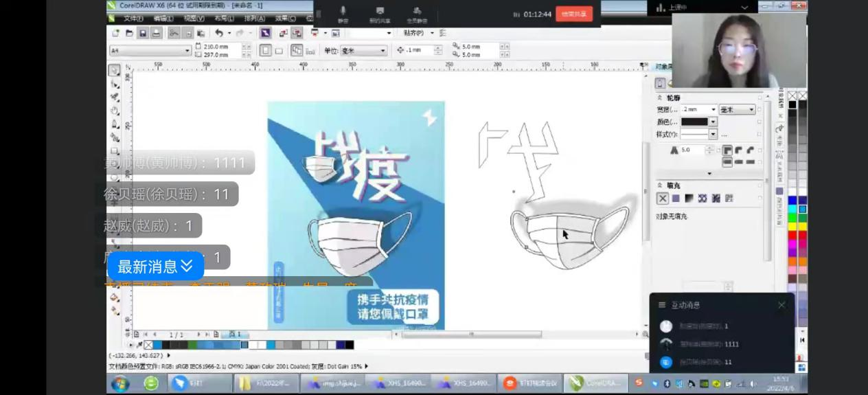Pick the yellow swatch in the right palette
Screen dimensions: 868x395
792,226
